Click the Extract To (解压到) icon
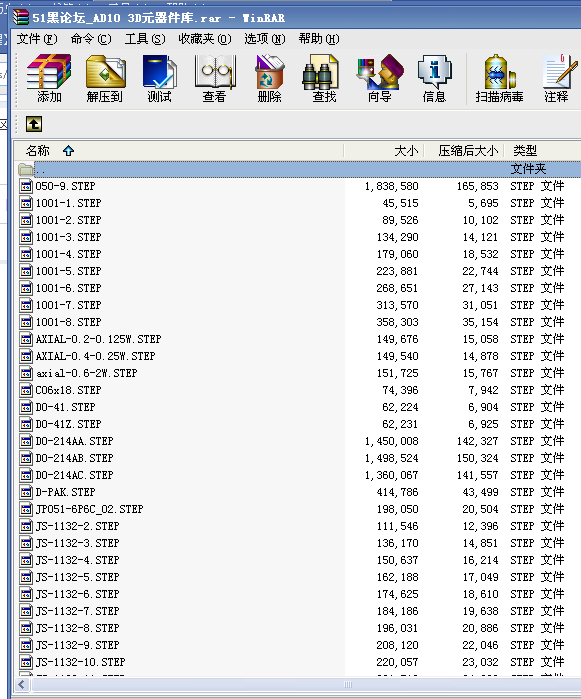 coord(105,78)
